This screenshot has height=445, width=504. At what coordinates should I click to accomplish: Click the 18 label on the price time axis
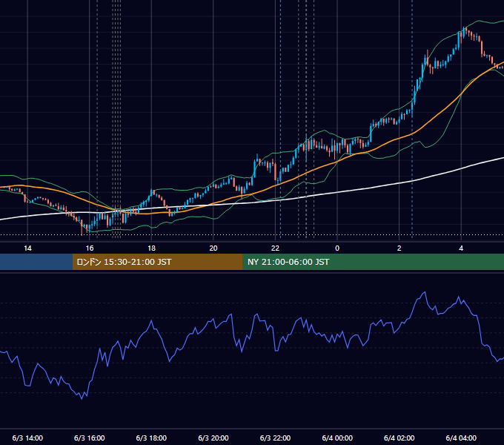tap(151, 248)
